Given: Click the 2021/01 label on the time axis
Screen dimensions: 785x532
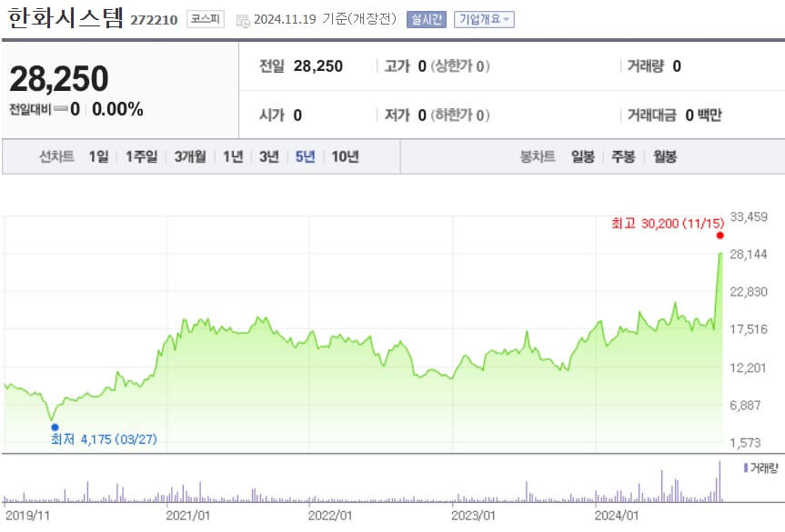Looking at the screenshot, I should (187, 516).
